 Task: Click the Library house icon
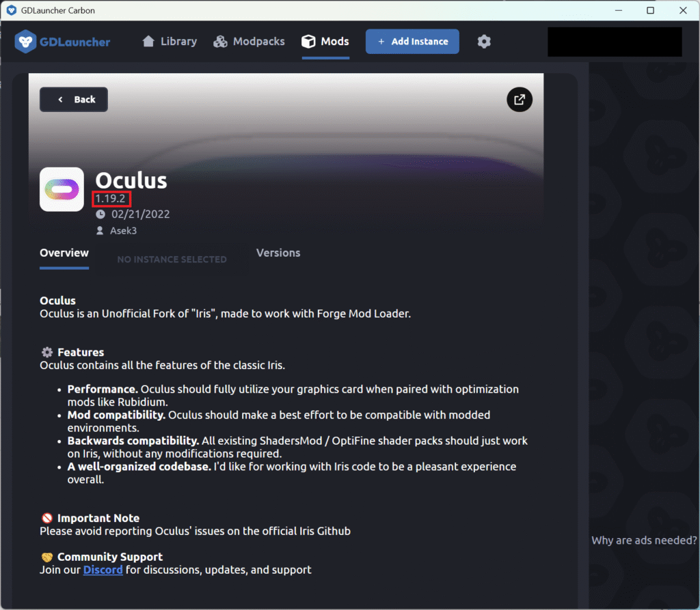[148, 41]
